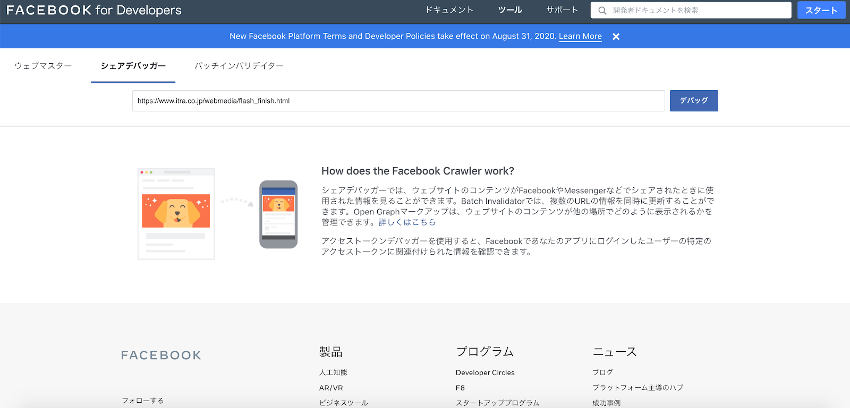Open the プラットフォーム主導のハブ footer link

click(x=638, y=388)
